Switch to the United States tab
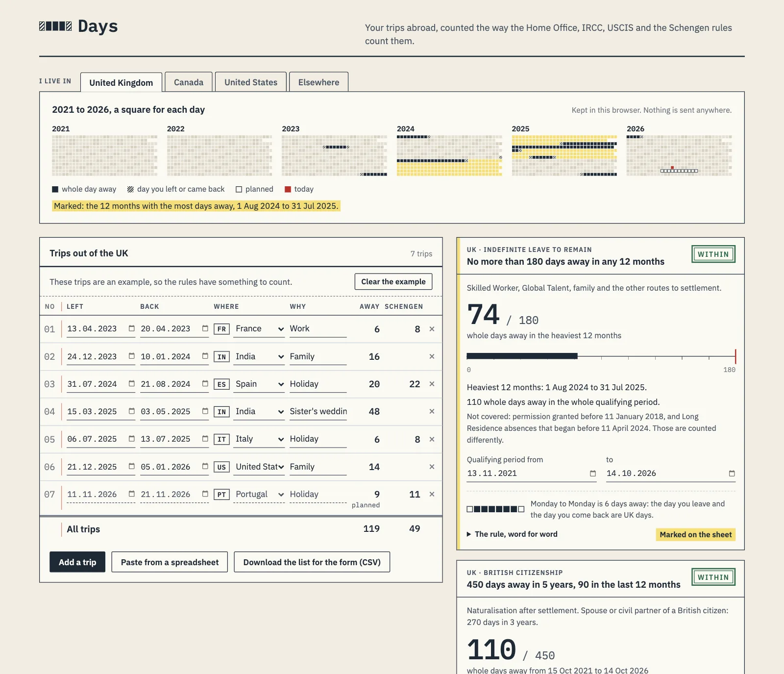 pos(251,82)
